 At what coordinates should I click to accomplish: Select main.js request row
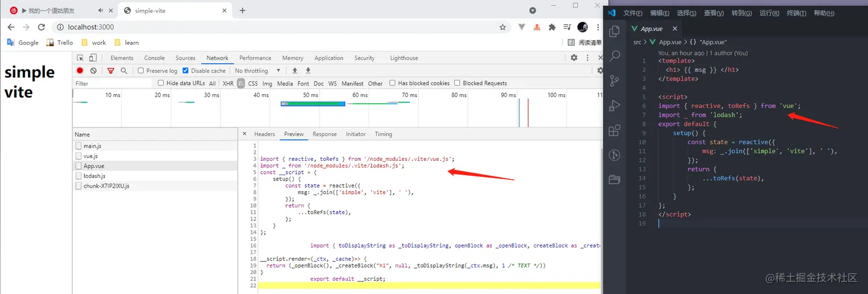point(155,146)
